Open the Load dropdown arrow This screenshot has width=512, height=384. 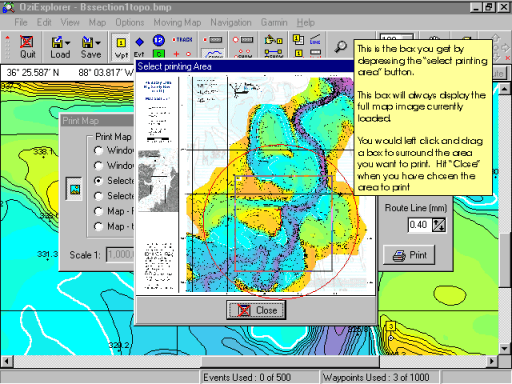pos(68,43)
